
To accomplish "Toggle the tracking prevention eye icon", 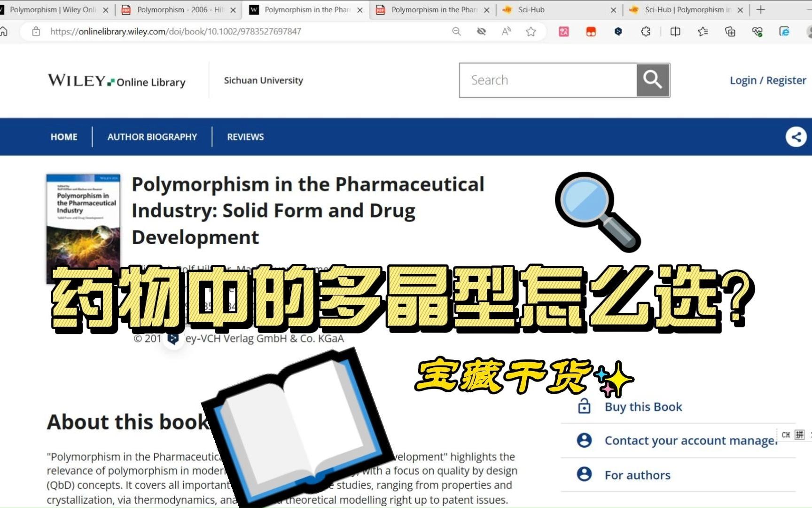I will tap(481, 32).
